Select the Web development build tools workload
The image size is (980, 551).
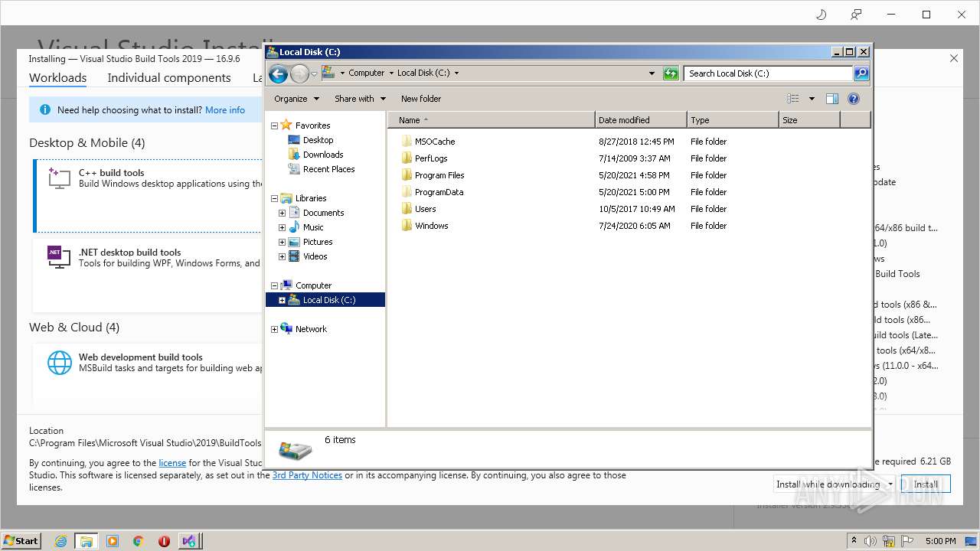tap(148, 375)
